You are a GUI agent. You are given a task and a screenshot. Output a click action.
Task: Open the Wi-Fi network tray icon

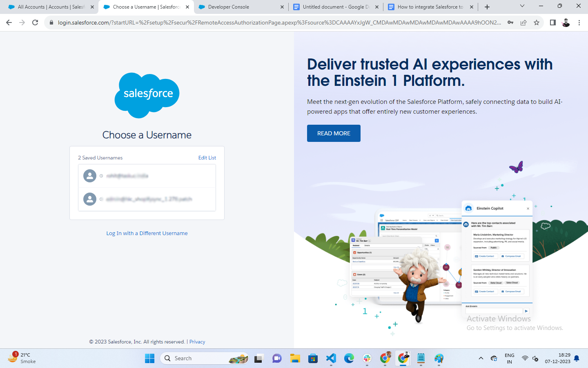click(525, 359)
